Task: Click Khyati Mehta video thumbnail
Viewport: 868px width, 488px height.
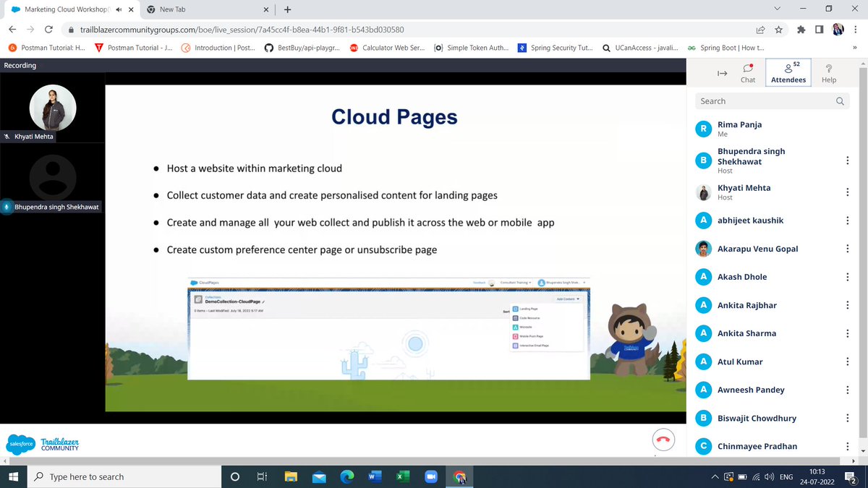Action: 52,108
